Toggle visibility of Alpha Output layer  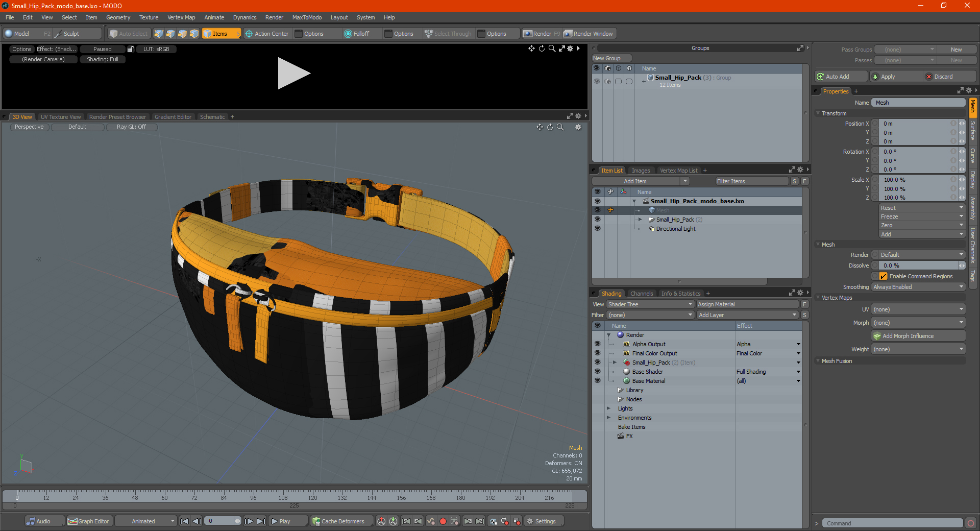(x=597, y=344)
